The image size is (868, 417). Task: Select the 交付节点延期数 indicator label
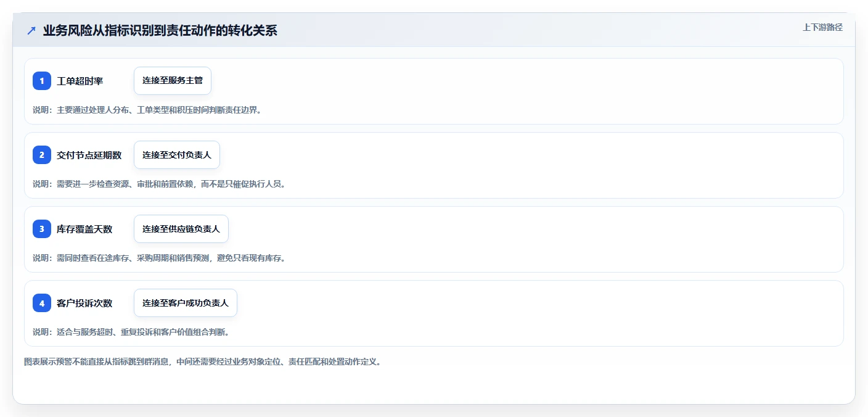point(89,155)
